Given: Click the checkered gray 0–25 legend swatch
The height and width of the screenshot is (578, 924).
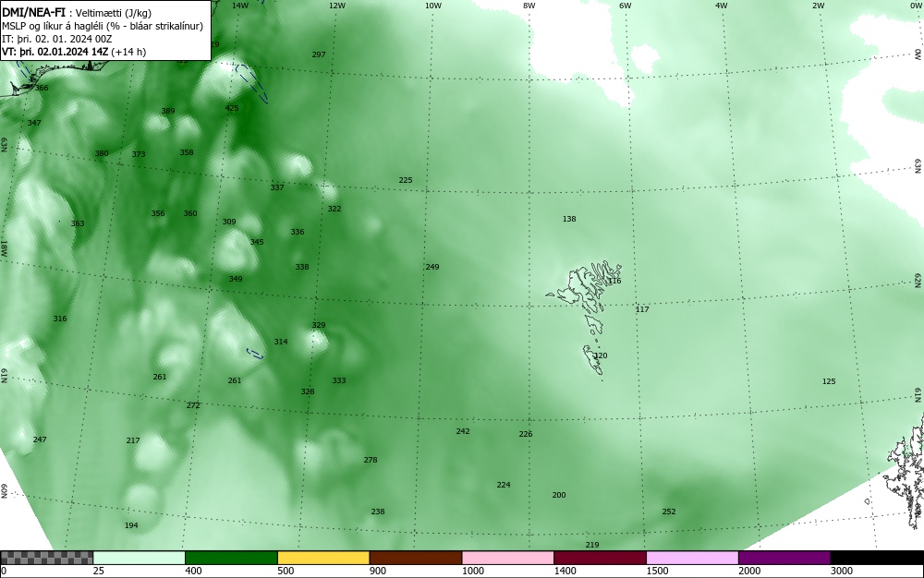Looking at the screenshot, I should click(46, 558).
